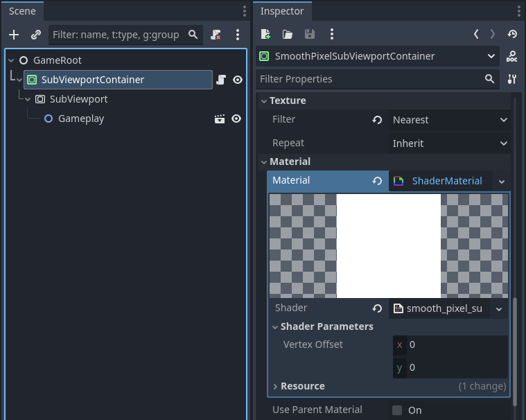526x420 pixels.
Task: Open Gameplay instanced scene in editor icon
Action: [x=220, y=119]
